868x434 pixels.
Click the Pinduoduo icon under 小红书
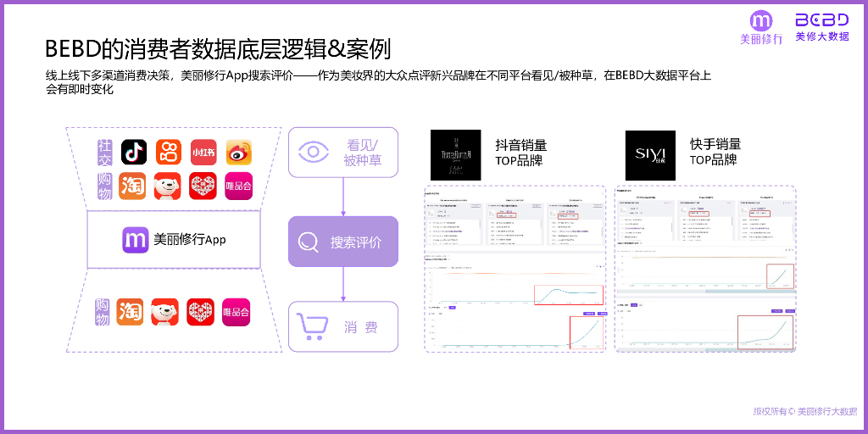(203, 186)
